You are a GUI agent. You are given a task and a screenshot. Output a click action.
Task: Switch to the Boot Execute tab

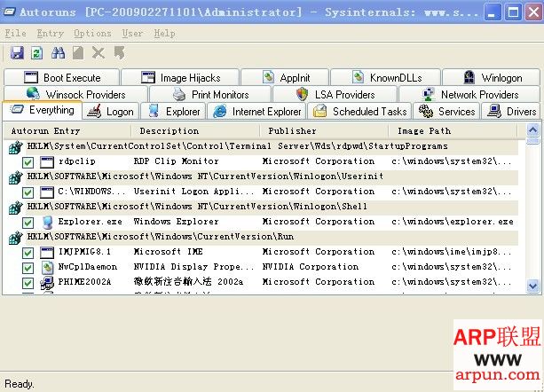(x=62, y=77)
